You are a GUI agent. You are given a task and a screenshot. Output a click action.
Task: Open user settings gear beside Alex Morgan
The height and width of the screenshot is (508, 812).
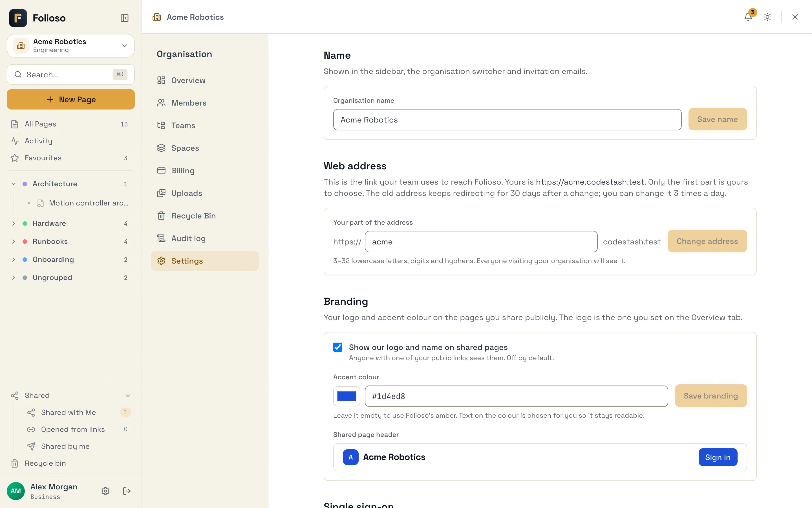105,491
